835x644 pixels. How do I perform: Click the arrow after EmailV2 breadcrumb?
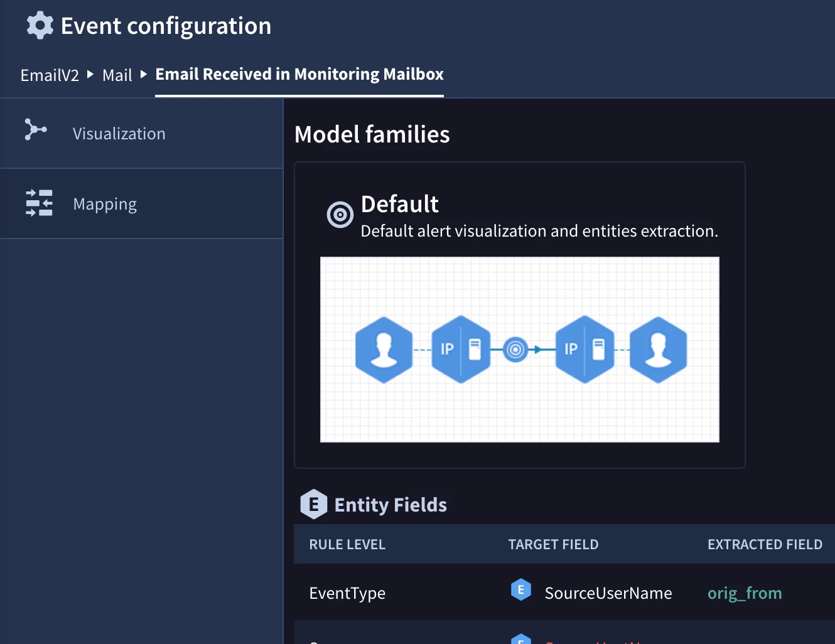click(90, 74)
